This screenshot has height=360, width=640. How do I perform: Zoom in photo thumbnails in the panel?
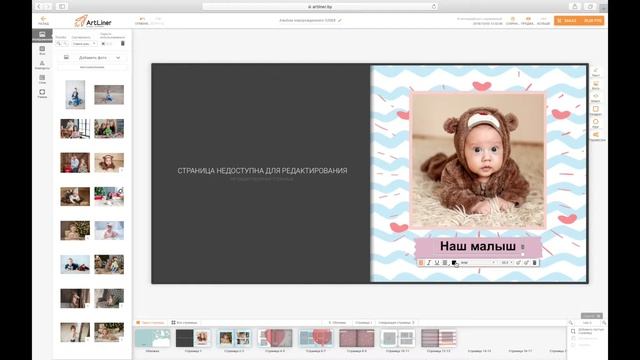click(65, 43)
